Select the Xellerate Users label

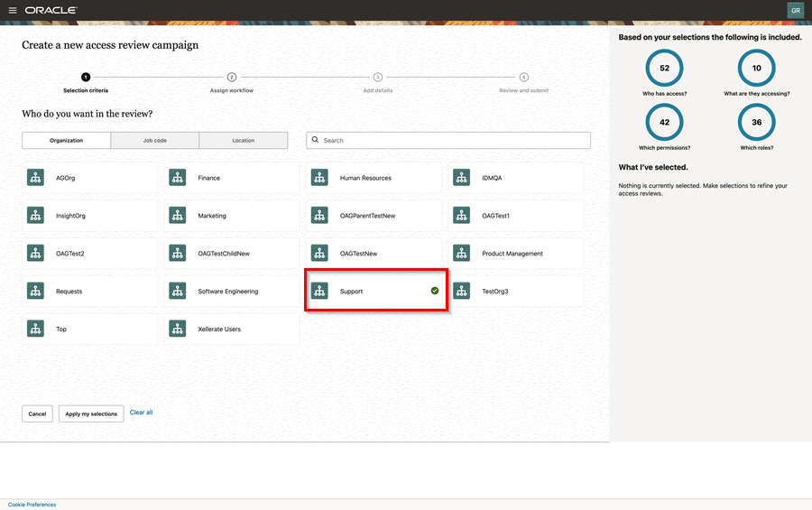219,329
